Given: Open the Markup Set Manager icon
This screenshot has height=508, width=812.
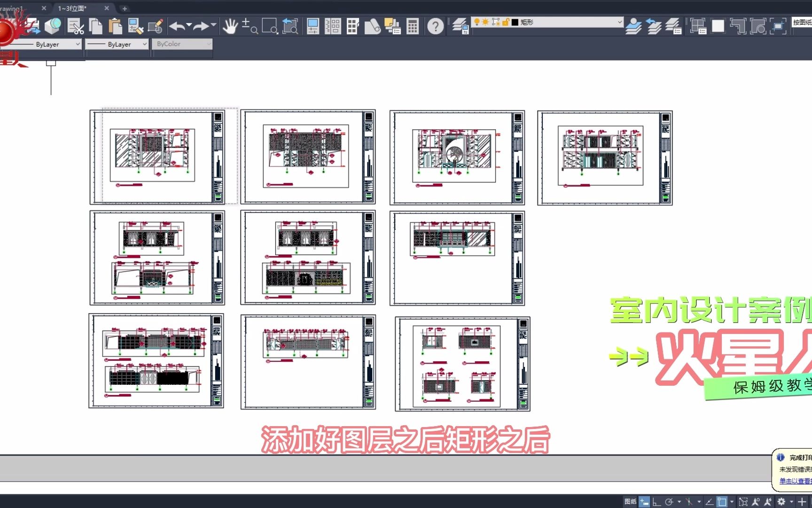Looking at the screenshot, I should click(392, 26).
